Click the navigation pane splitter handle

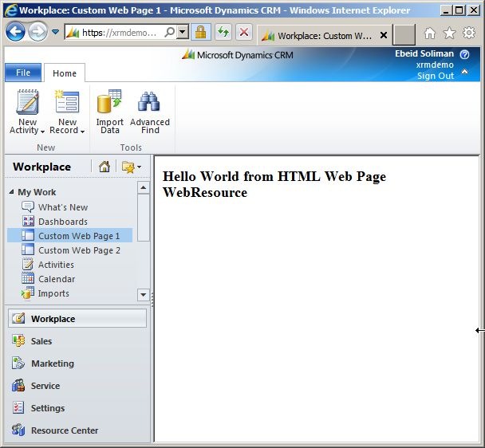tap(152, 299)
